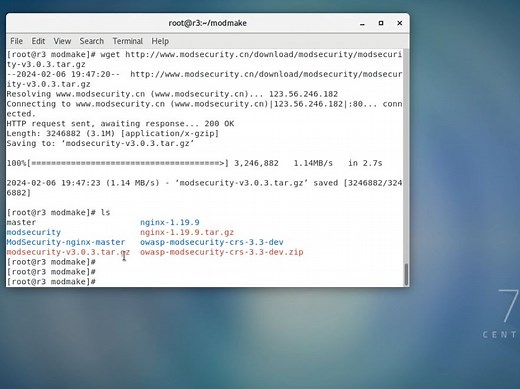This screenshot has width=520, height=389.
Task: Click the '--2024-02-06 19:47:20--' timestamp
Action: coord(63,74)
